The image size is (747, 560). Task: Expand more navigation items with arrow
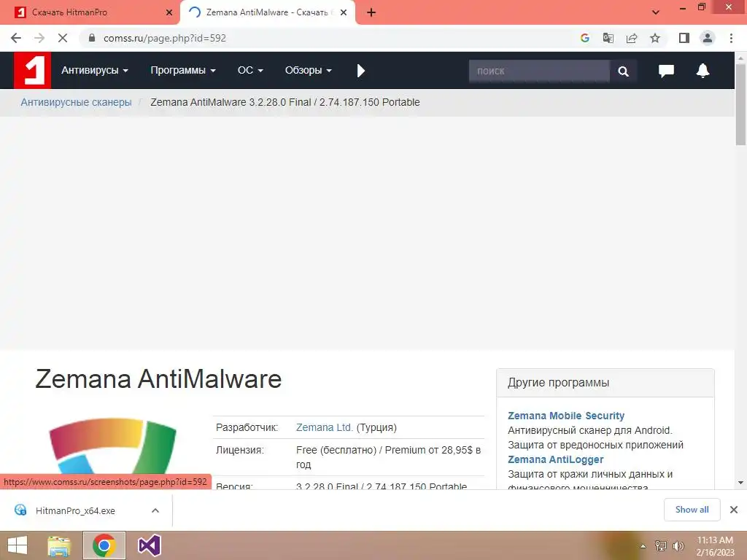click(360, 71)
